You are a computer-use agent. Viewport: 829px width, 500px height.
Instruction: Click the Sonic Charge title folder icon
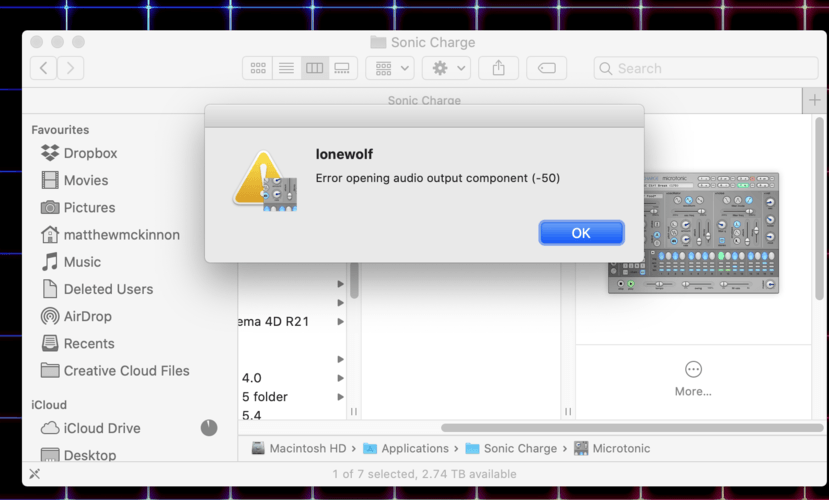click(x=377, y=42)
